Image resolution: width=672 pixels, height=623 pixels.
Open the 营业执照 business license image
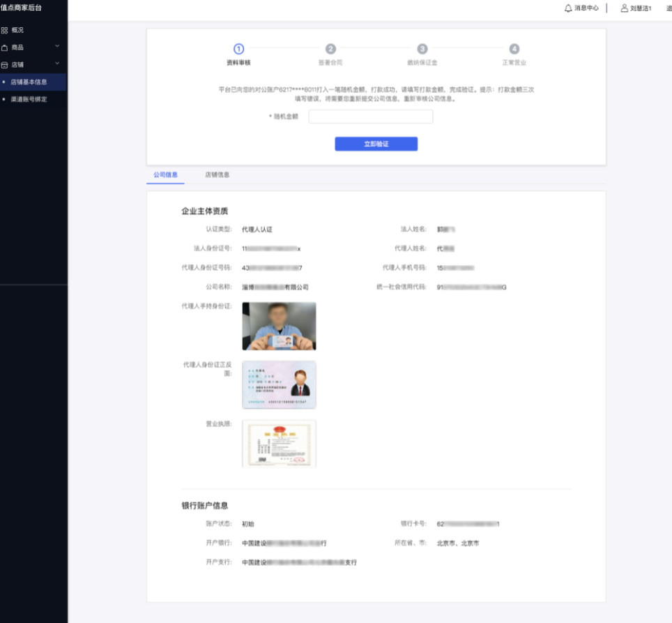[279, 444]
